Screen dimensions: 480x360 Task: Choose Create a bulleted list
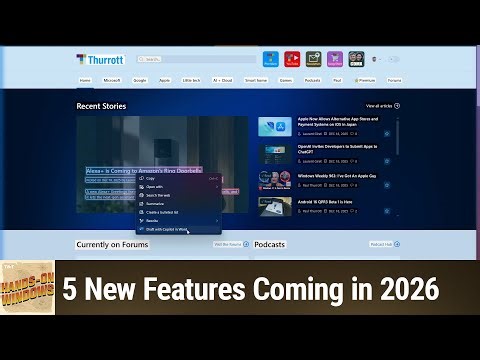pos(179,212)
